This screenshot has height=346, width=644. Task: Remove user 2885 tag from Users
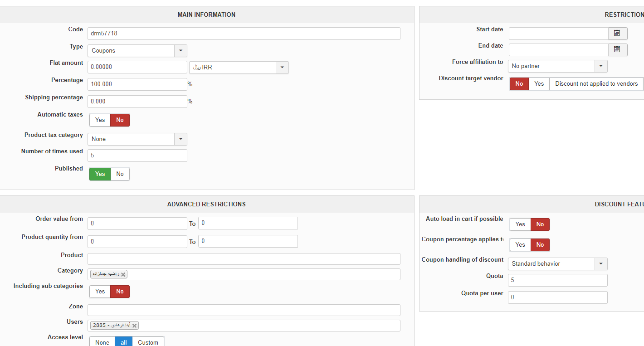pyautogui.click(x=134, y=326)
